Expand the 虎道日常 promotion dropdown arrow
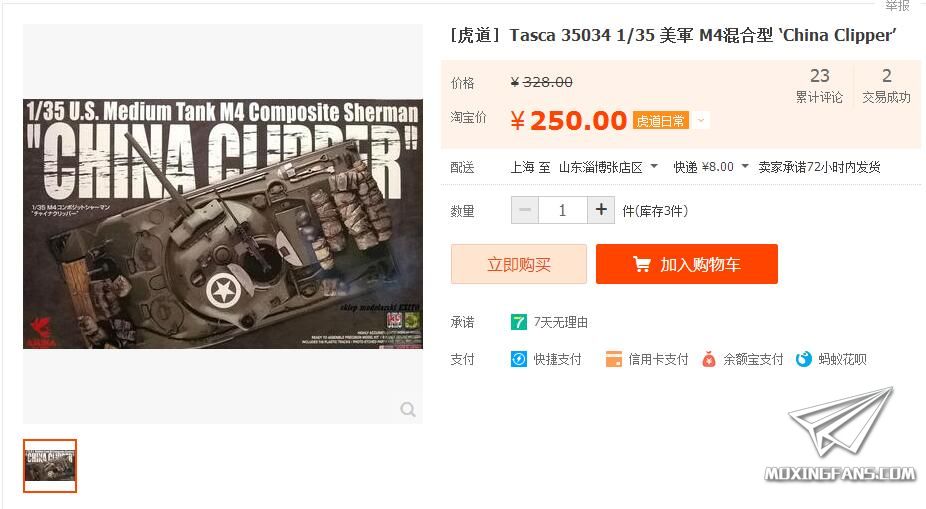This screenshot has width=926, height=509. (x=701, y=120)
